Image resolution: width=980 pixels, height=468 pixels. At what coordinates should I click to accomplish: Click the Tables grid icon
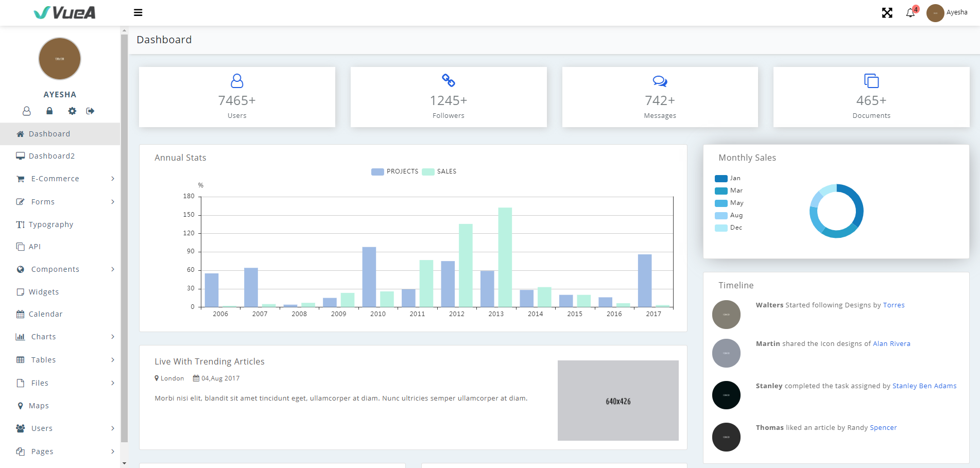21,360
